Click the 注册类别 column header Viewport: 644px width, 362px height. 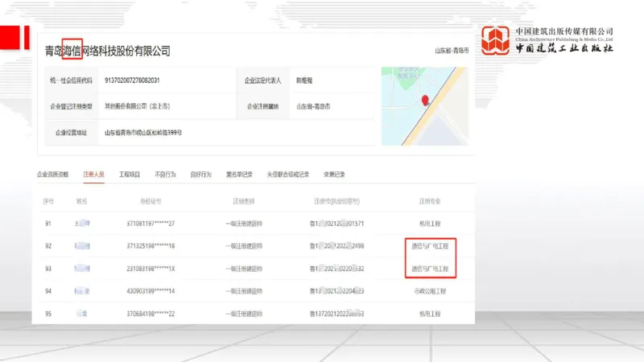pos(244,201)
